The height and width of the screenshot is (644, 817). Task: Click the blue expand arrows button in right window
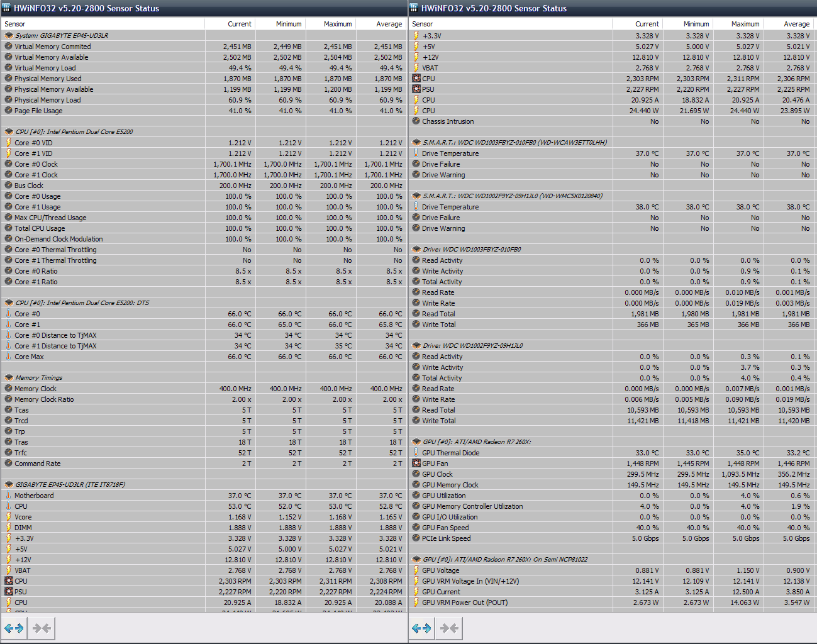[x=421, y=628]
